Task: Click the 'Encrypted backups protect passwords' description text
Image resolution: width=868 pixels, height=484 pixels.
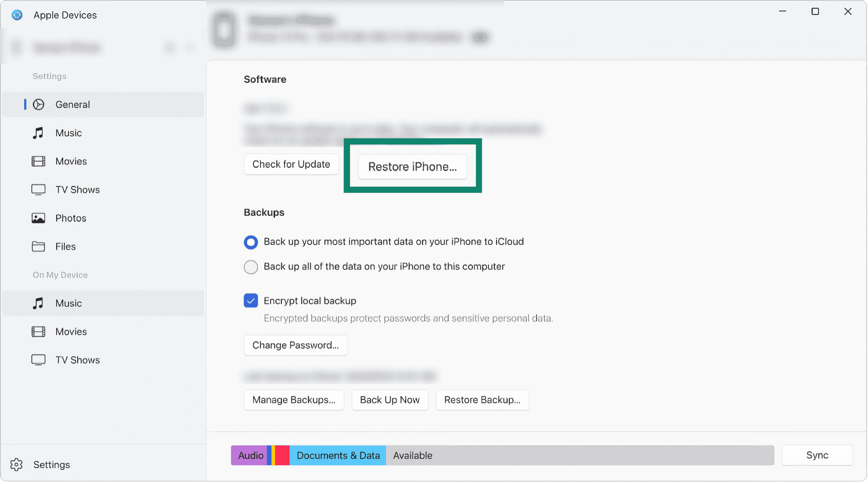Action: pyautogui.click(x=408, y=318)
